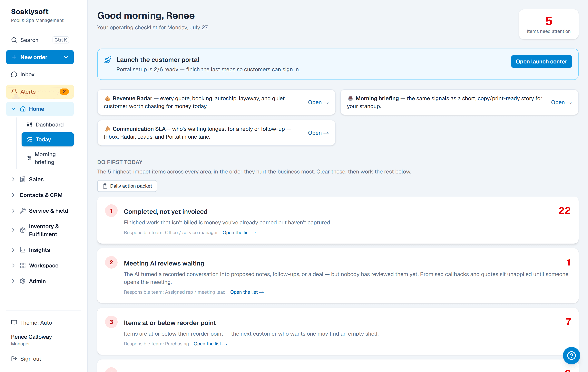Click the Sign out arrow icon
This screenshot has width=588, height=372.
point(14,358)
